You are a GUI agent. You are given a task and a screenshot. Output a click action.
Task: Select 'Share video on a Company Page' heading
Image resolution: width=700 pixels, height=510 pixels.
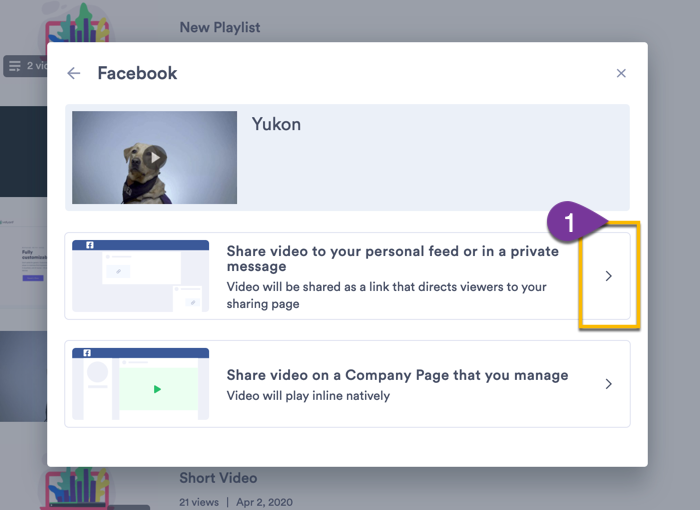click(x=397, y=375)
